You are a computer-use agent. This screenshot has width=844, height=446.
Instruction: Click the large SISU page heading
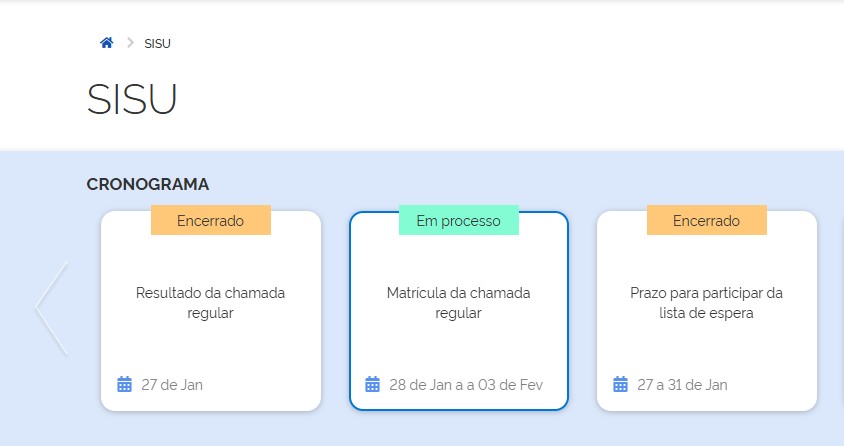coord(132,99)
